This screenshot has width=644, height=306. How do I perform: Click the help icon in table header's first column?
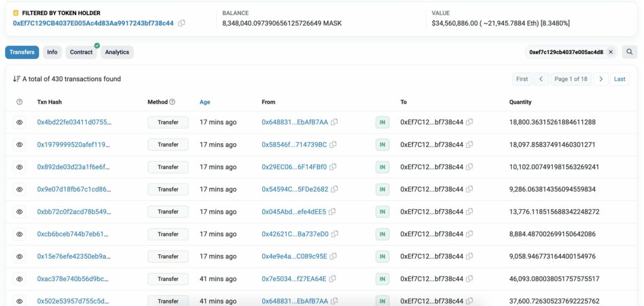[19, 102]
